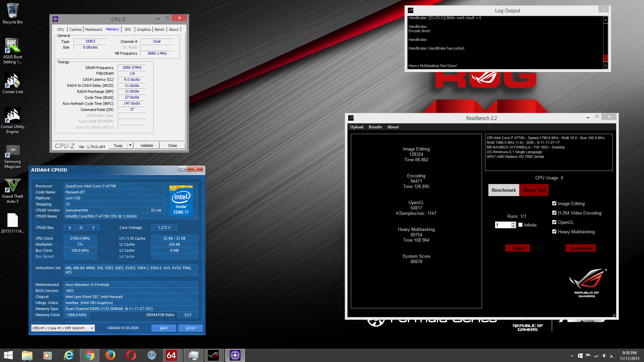Launch the media player taskbar icon
Viewport: 644px width, 362px height.
48,355
